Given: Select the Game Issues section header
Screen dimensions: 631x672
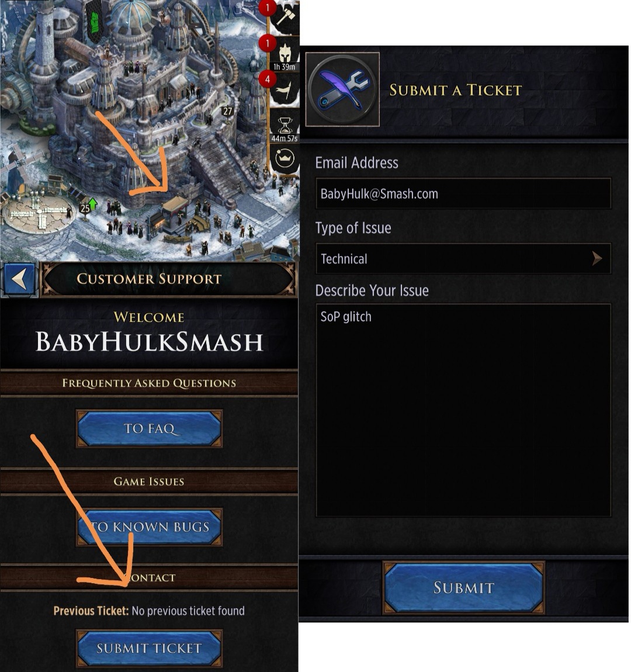Looking at the screenshot, I should click(149, 482).
